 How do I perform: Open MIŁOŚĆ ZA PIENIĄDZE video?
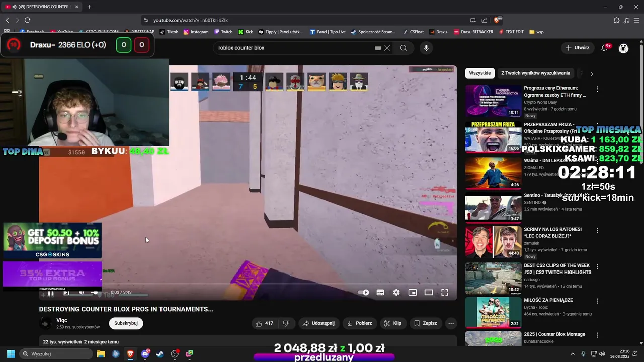493,313
